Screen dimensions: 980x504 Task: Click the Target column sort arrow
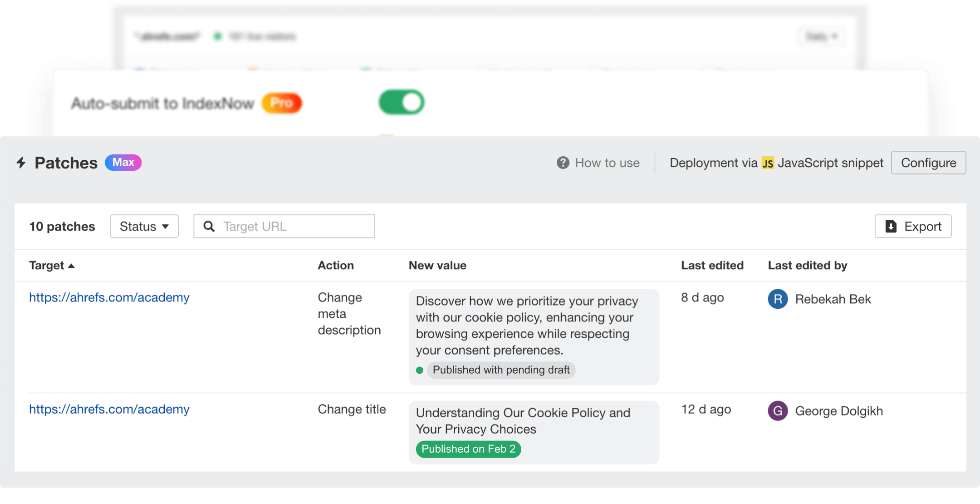click(72, 266)
